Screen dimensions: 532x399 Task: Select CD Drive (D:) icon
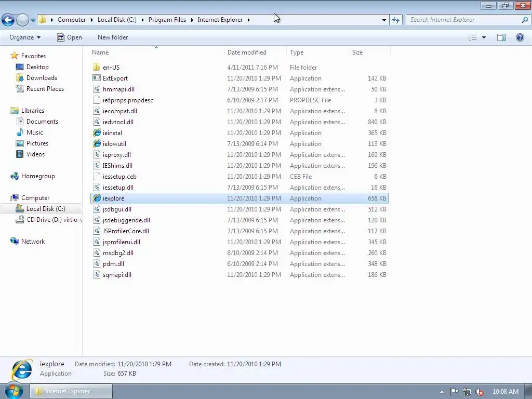[x=20, y=220]
